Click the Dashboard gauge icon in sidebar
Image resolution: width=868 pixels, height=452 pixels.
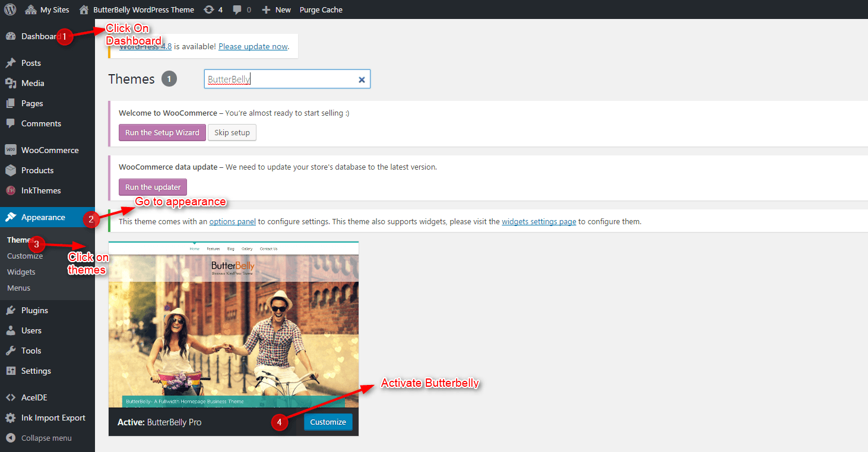pyautogui.click(x=11, y=36)
